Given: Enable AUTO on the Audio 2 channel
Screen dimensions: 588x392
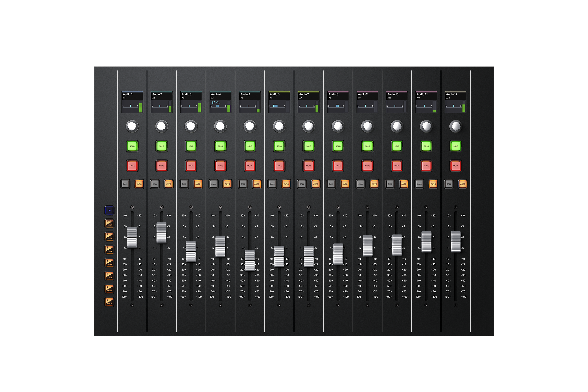Looking at the screenshot, I should coord(169,184).
